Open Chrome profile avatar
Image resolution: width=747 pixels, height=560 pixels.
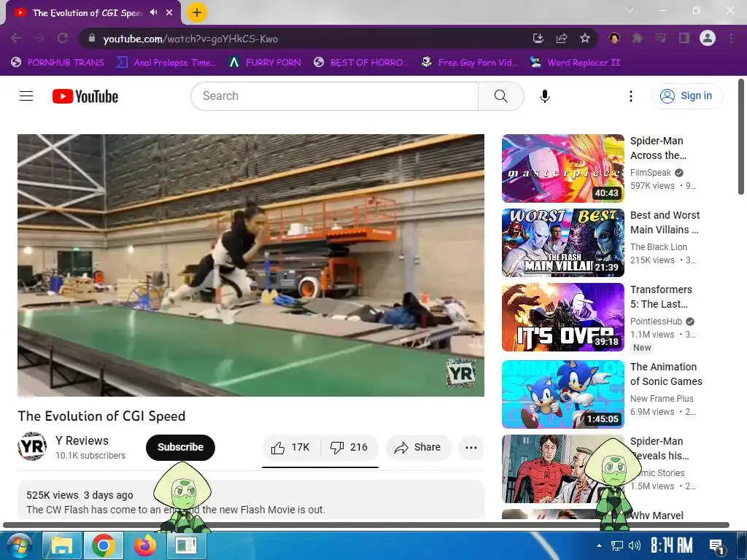[x=708, y=38]
